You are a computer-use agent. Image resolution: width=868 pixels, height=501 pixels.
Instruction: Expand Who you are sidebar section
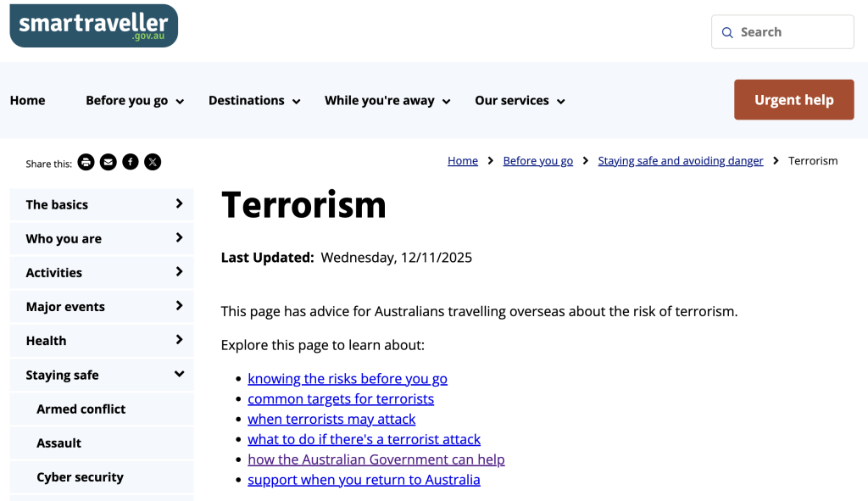[179, 238]
